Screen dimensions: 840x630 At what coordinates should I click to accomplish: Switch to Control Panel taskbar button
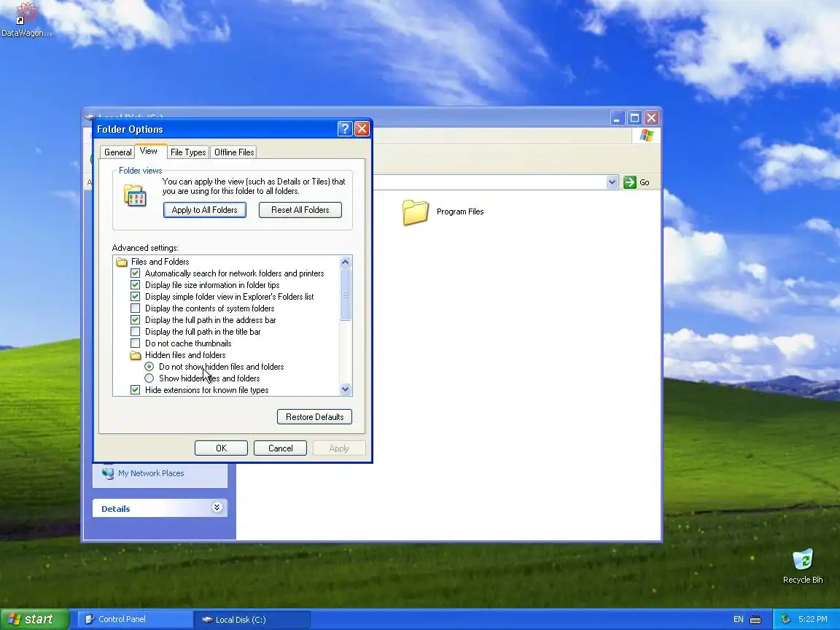pos(136,619)
